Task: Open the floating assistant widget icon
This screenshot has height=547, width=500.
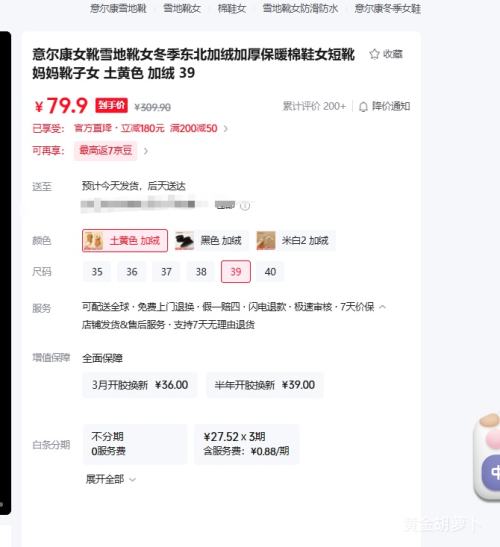Action: point(488,457)
